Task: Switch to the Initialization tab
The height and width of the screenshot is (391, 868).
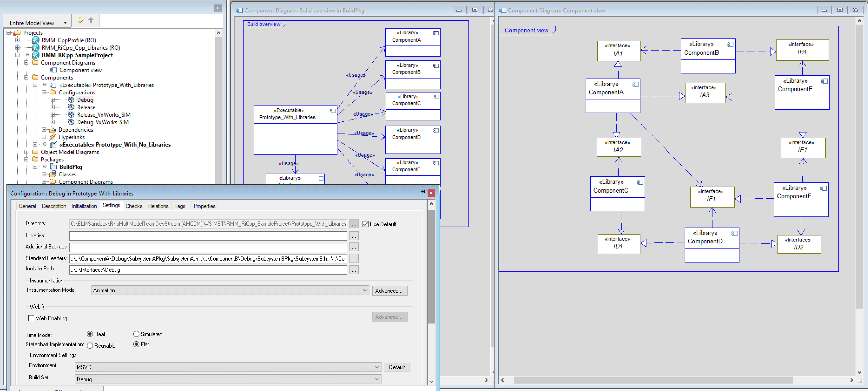Action: coord(84,206)
